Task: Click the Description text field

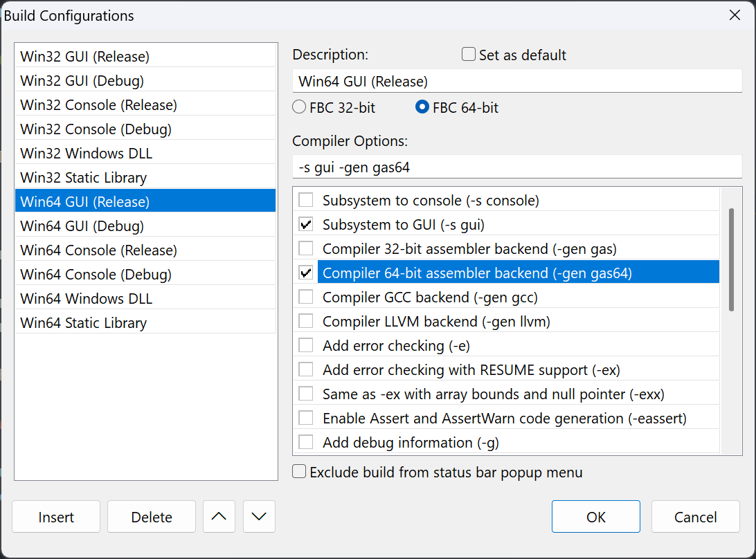Action: (x=517, y=81)
